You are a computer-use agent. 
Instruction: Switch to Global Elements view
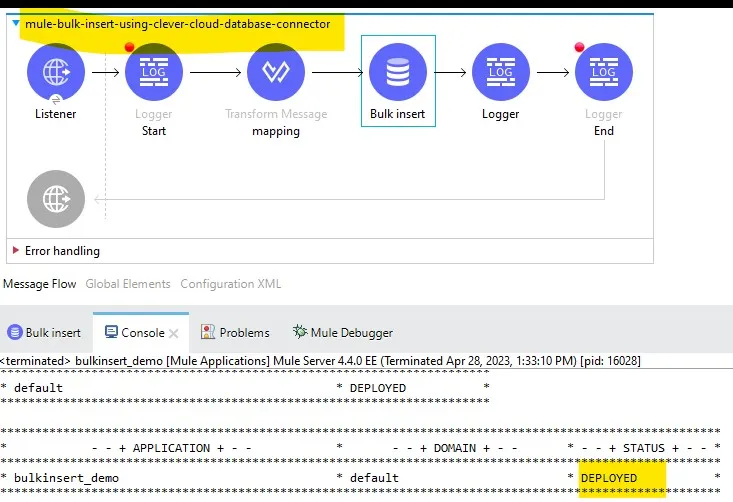pos(128,284)
